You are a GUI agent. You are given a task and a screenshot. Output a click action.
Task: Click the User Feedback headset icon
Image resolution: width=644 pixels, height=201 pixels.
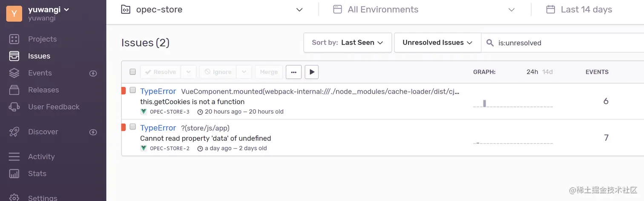tap(14, 107)
